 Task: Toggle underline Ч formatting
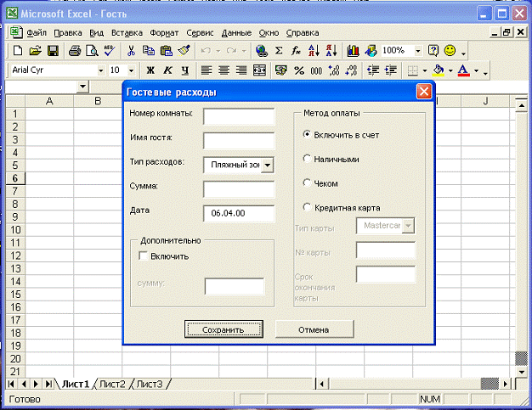pyautogui.click(x=185, y=70)
